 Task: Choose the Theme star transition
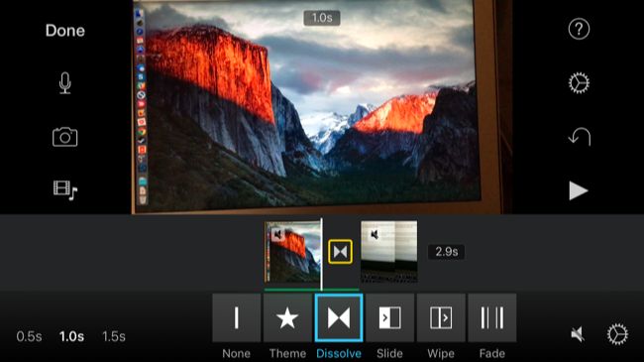pyautogui.click(x=287, y=317)
